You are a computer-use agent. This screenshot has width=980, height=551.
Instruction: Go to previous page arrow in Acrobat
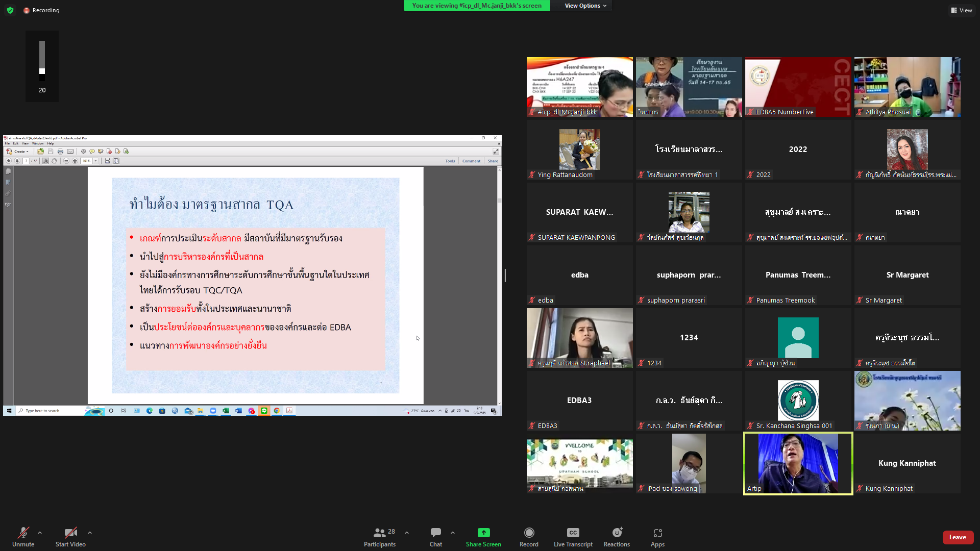click(x=9, y=161)
